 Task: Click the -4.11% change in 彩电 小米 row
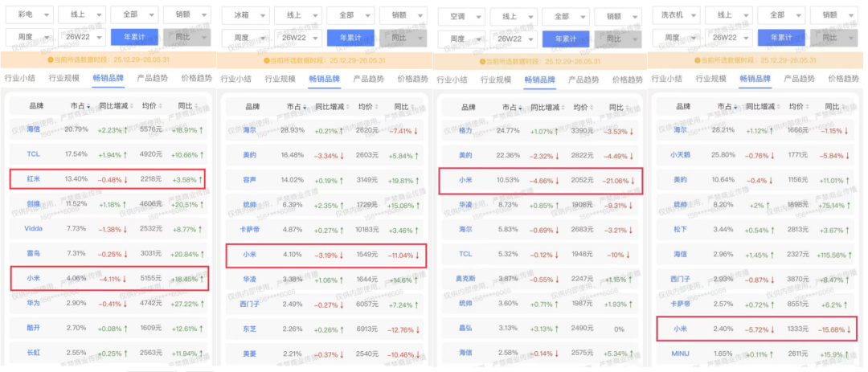[114, 279]
